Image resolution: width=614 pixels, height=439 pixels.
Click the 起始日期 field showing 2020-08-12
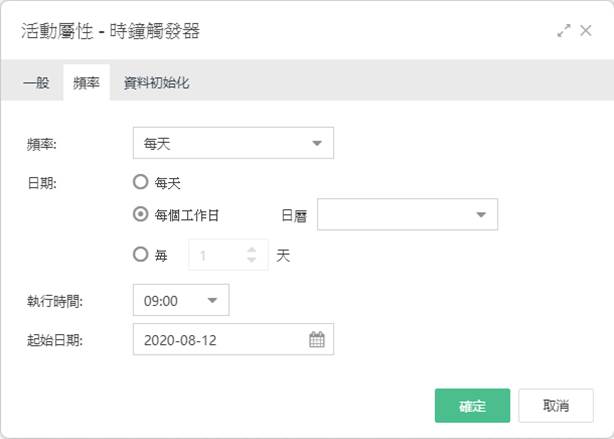pyautogui.click(x=233, y=339)
